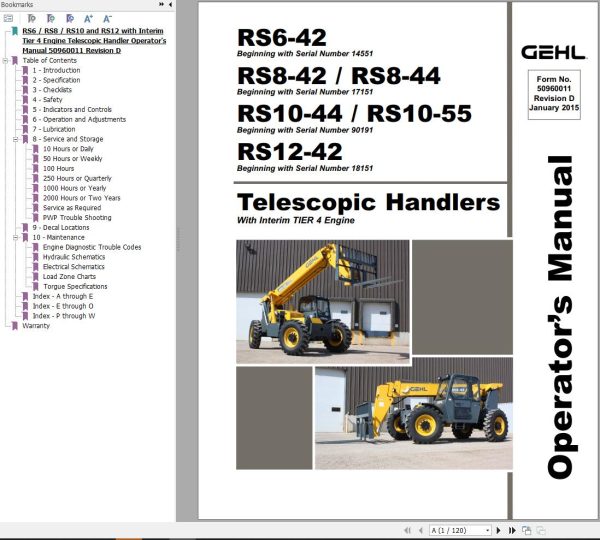Click the bookmark icon beside Index - P through W
This screenshot has width=600, height=540.
[x=25, y=316]
